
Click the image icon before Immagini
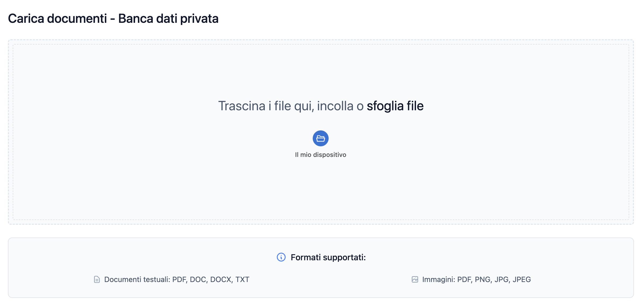coord(415,279)
